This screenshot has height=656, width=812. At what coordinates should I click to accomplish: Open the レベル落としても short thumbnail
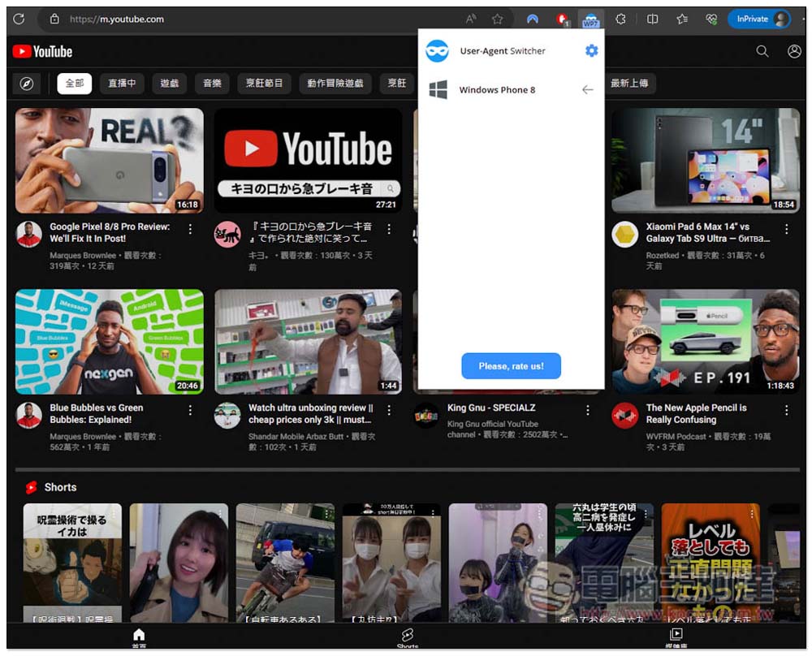point(710,563)
